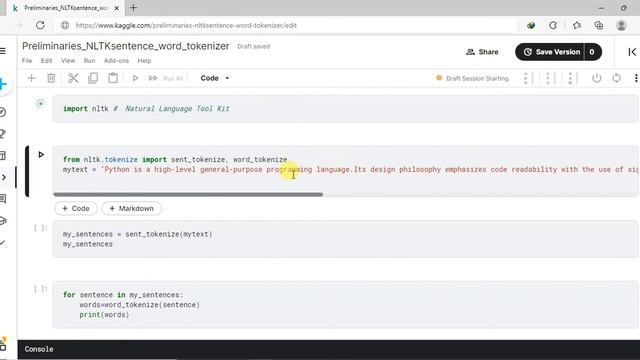Click the notebook title text
The height and width of the screenshot is (360, 640).
pos(126,46)
